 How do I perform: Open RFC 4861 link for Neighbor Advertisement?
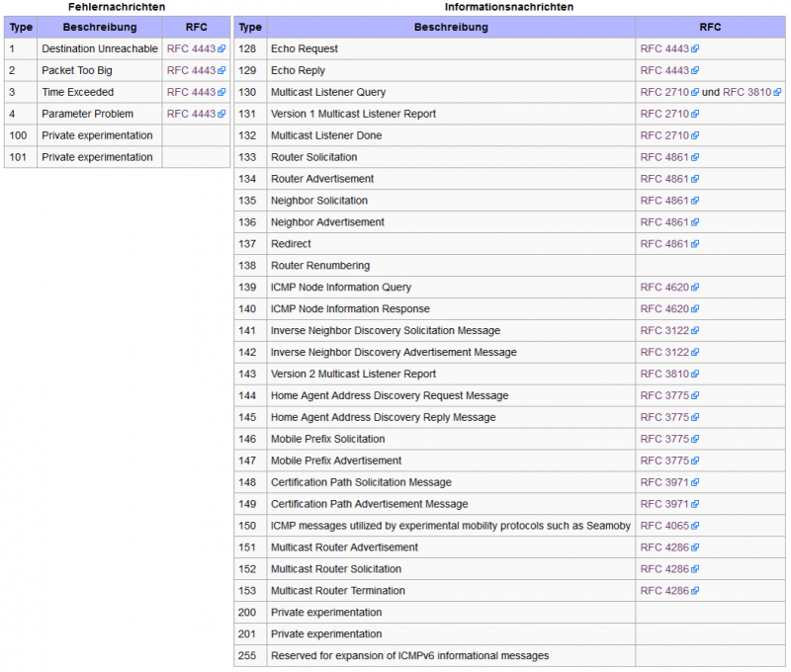click(669, 222)
